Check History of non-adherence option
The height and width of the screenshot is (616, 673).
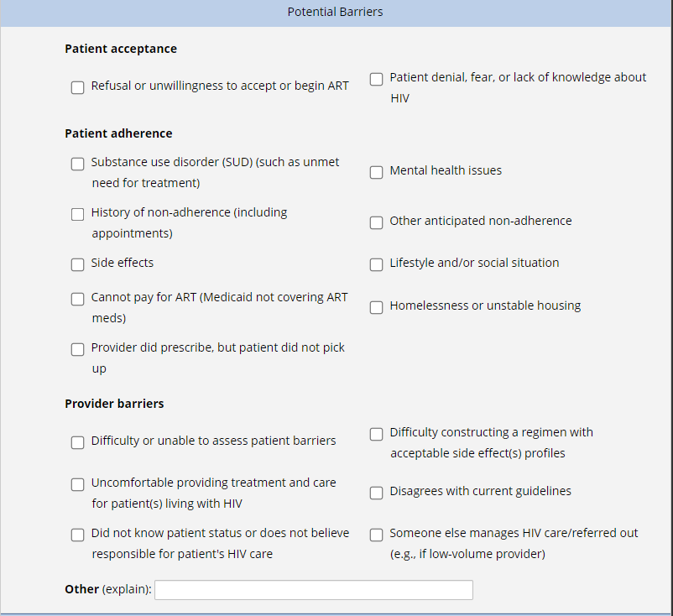[77, 214]
